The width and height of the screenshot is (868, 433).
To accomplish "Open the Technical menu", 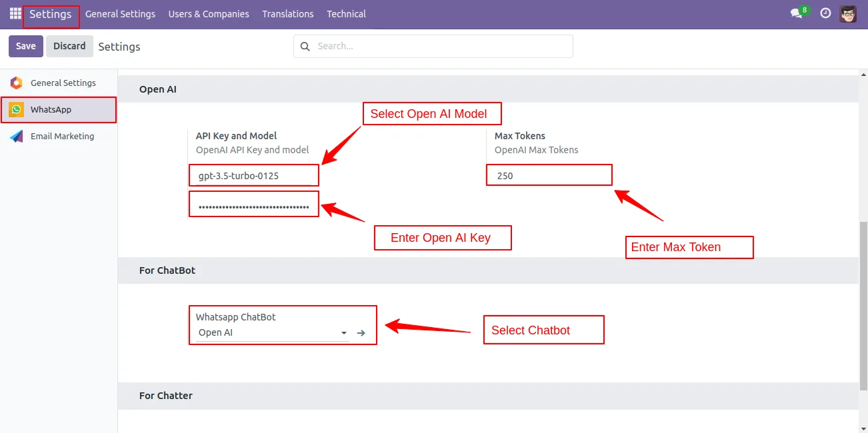I will (346, 14).
